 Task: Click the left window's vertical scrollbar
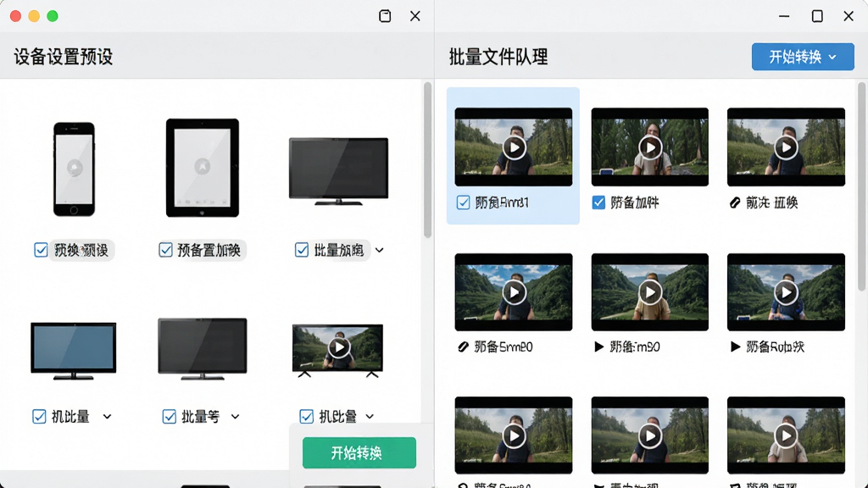pos(427,160)
